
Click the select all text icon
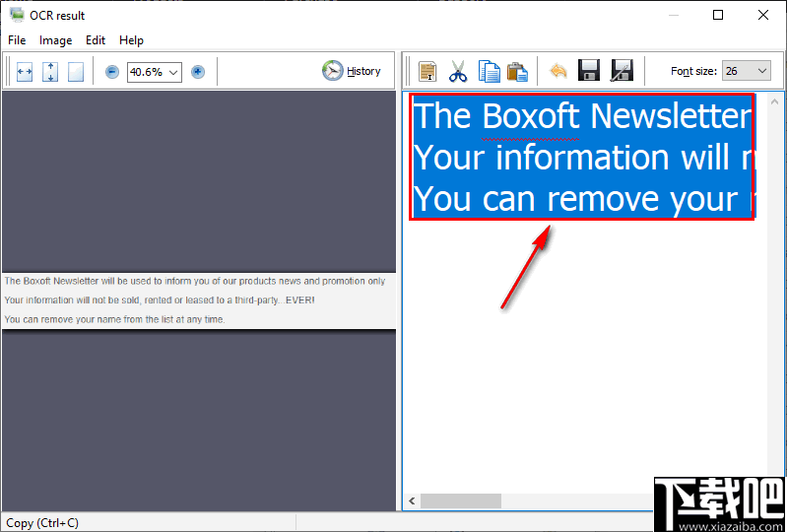[x=427, y=71]
